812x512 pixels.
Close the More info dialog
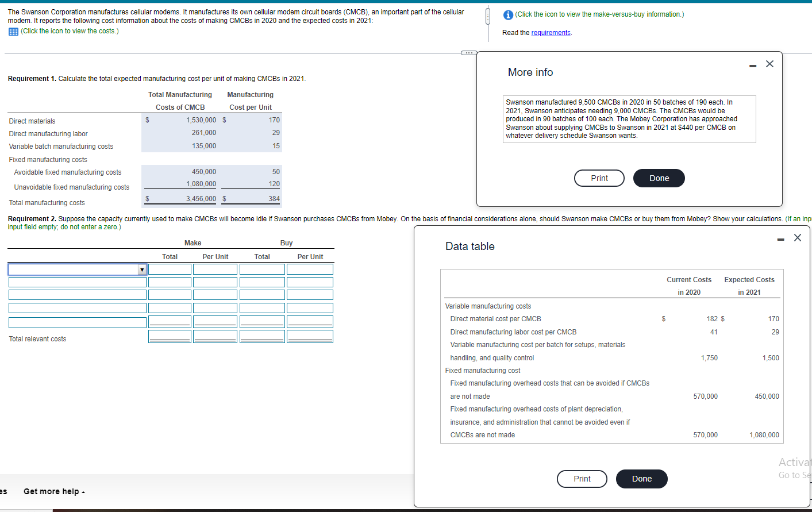(770, 64)
